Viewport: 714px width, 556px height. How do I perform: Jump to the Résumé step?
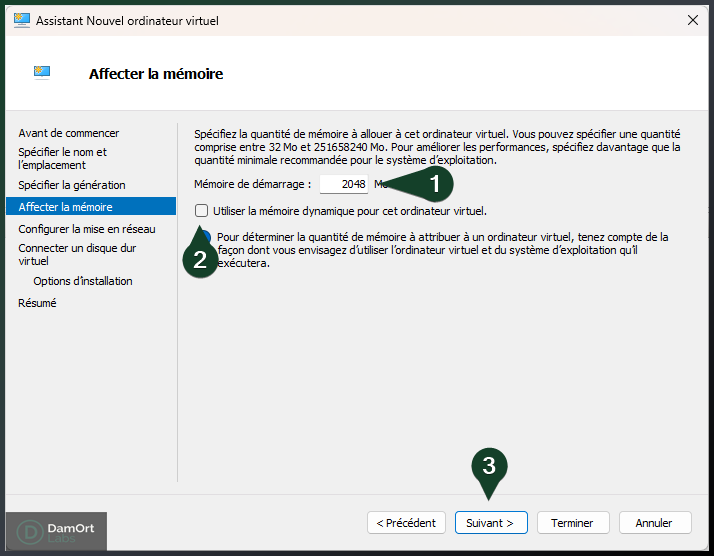coord(37,303)
